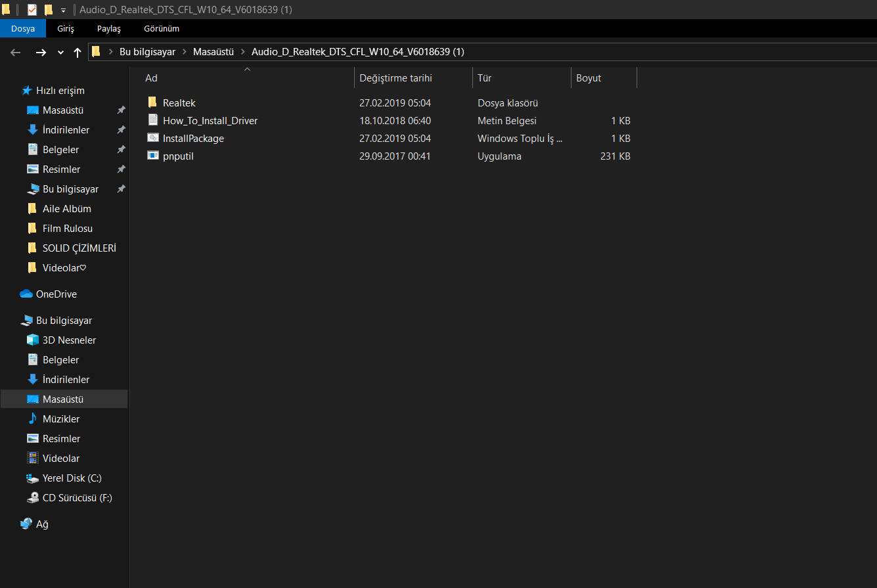This screenshot has width=877, height=588.
Task: Select the How_To_Install_Driver text file icon
Action: 152,120
